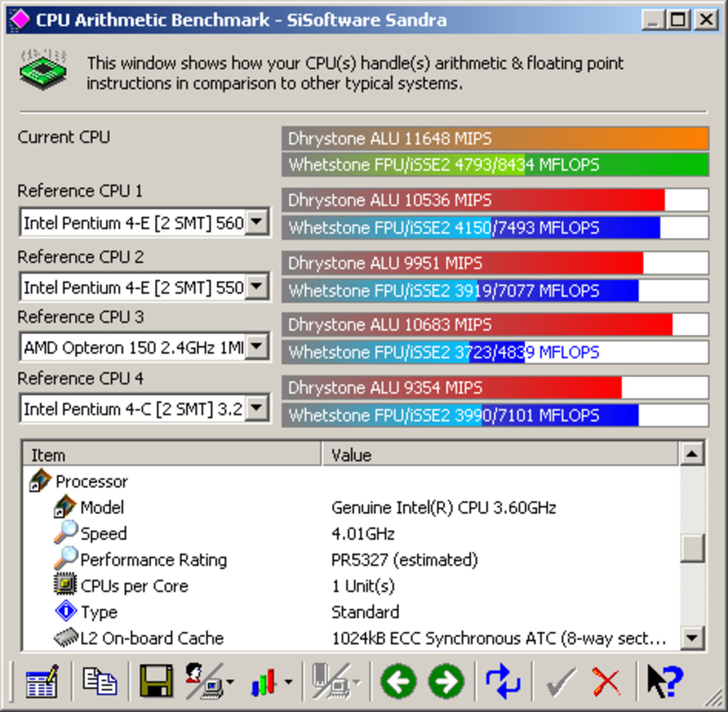Open the Reference CPU 2 dropdown

point(257,287)
